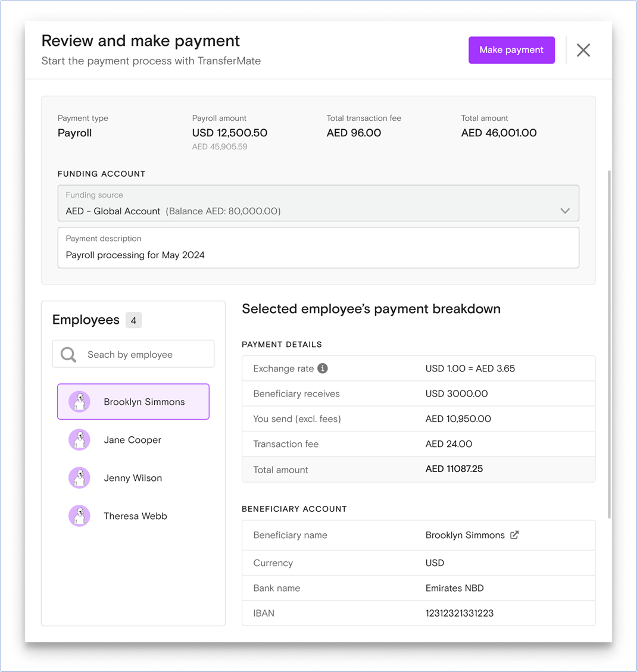Select employee Theresa Webb
This screenshot has width=637, height=672.
(x=135, y=516)
